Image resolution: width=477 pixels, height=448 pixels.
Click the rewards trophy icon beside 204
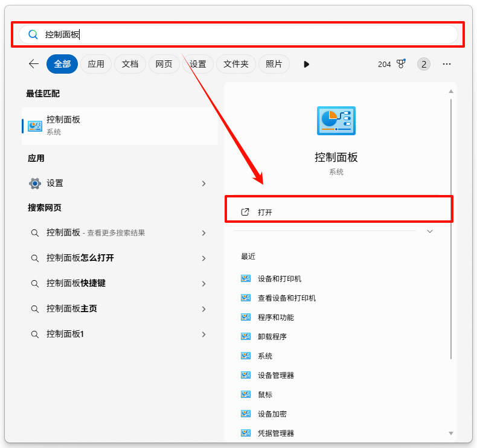[x=402, y=64]
